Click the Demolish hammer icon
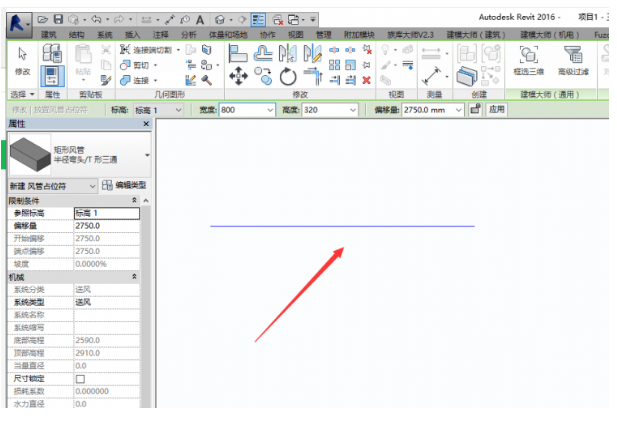 207,80
